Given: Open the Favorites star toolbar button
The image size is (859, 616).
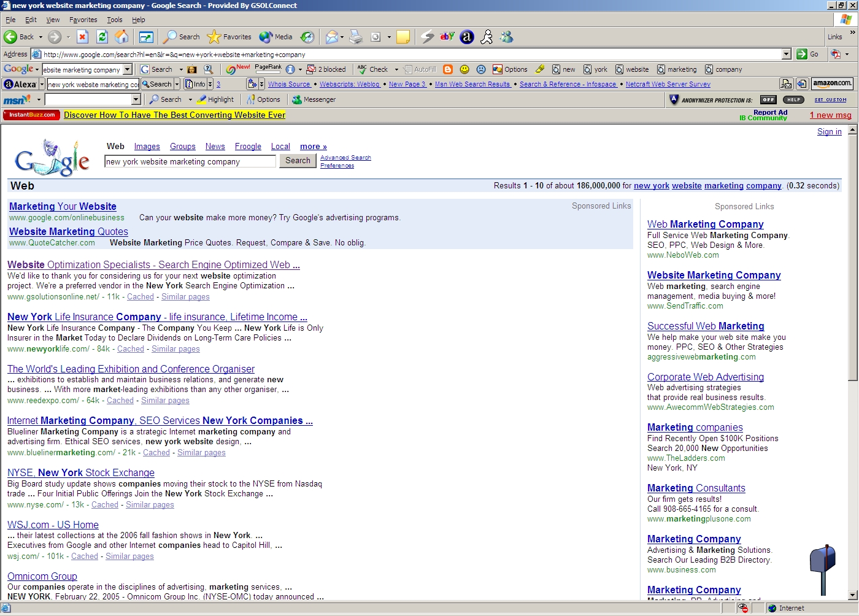Looking at the screenshot, I should point(229,37).
